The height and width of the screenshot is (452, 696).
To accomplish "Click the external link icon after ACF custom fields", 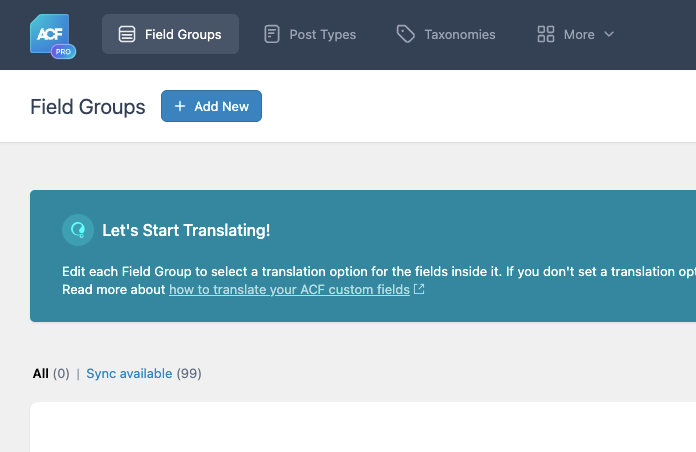I will (419, 289).
